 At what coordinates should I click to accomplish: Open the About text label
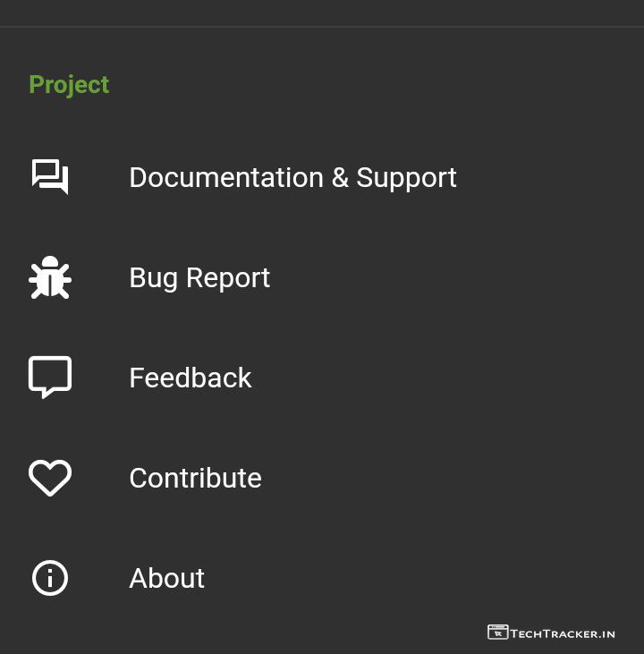[x=167, y=578]
